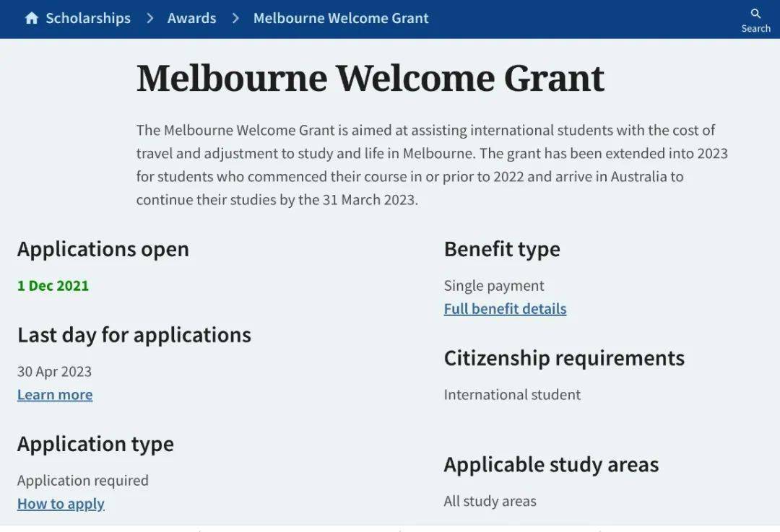Screen dimensions: 780x532
Task: Click the 30 Apr 2023 deadline text
Action: click(x=54, y=372)
